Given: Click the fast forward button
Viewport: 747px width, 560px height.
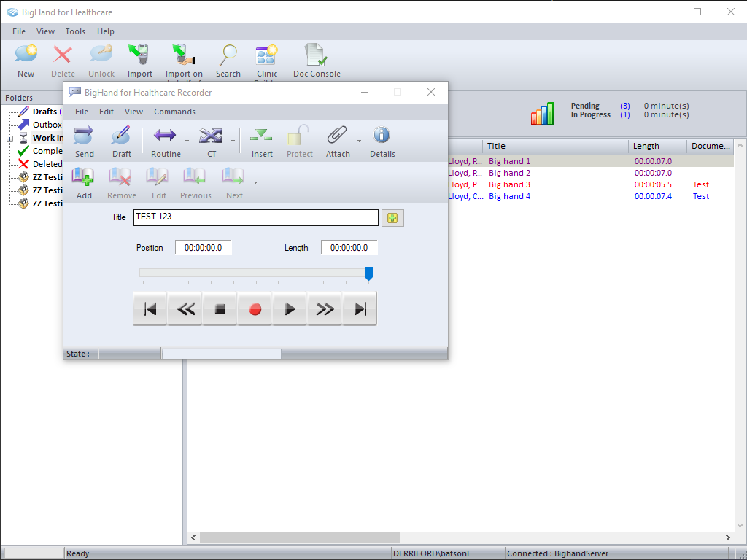Looking at the screenshot, I should (x=325, y=309).
